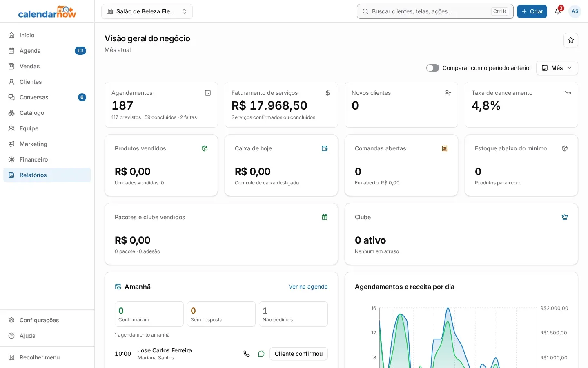Viewport: 588px width, 368px height.
Task: Click the 0 ativo Clube value
Action: tap(370, 240)
